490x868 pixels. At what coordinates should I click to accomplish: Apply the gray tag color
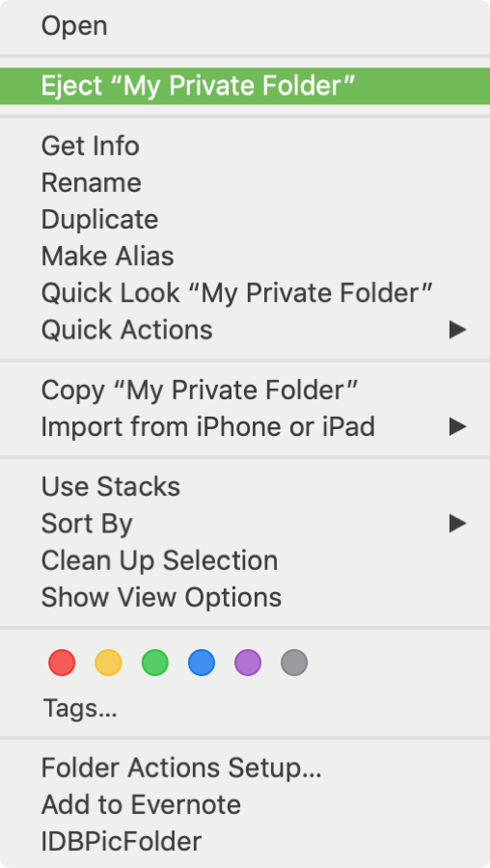click(294, 663)
